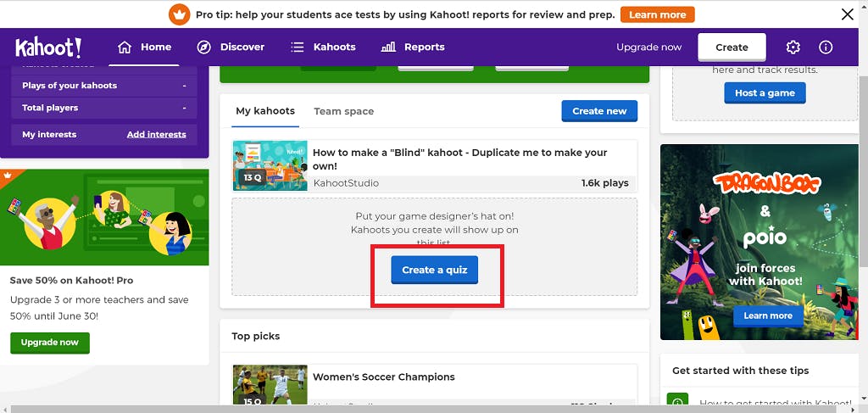Image resolution: width=868 pixels, height=413 pixels.
Task: Click the My interests label
Action: [x=49, y=134]
